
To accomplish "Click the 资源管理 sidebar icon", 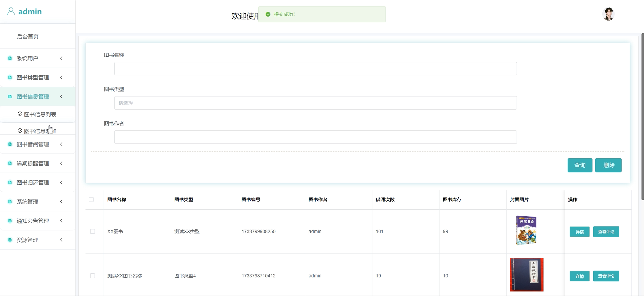I will click(x=10, y=240).
